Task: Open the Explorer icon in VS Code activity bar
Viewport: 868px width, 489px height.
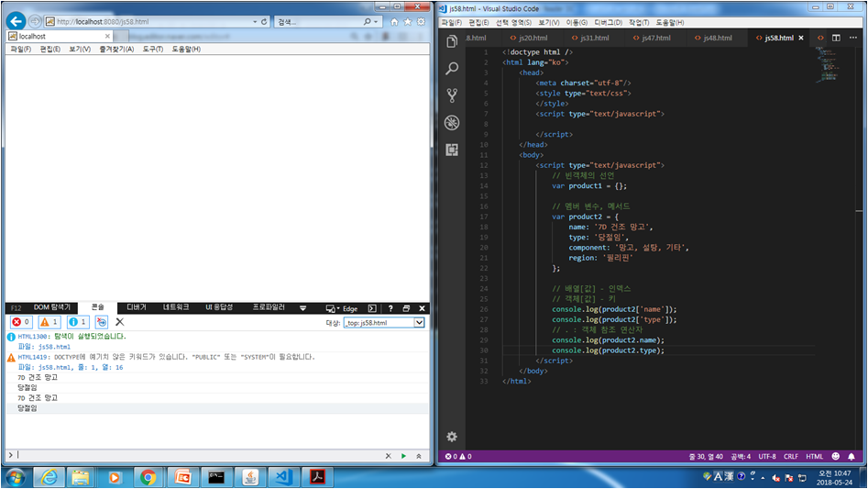Action: pos(452,42)
